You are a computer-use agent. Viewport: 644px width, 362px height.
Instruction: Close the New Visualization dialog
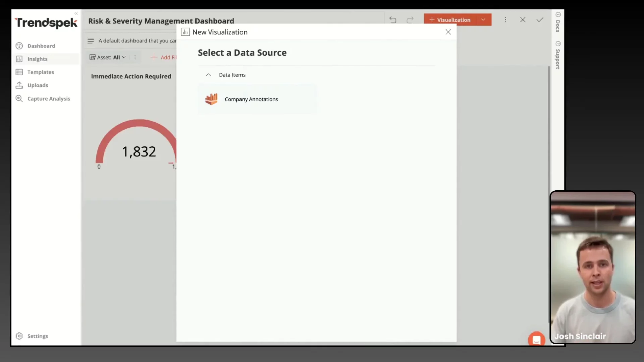(448, 32)
